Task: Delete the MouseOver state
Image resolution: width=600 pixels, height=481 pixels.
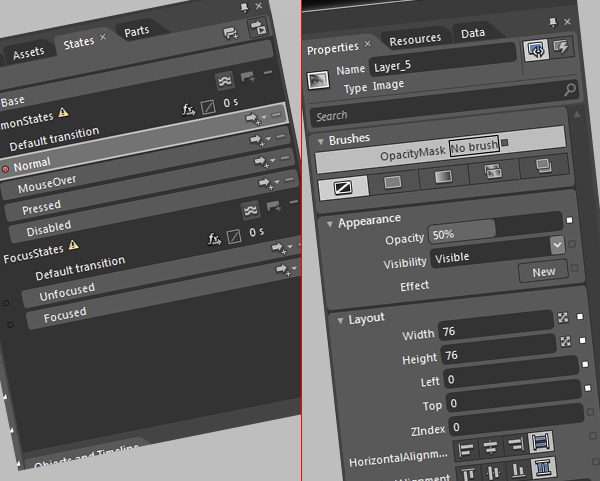Action: [x=281, y=136]
